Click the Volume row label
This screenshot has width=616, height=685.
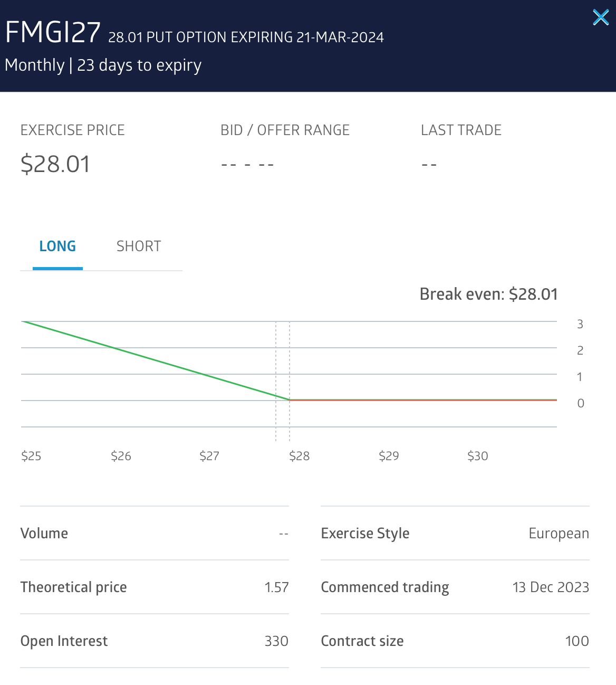coord(44,534)
